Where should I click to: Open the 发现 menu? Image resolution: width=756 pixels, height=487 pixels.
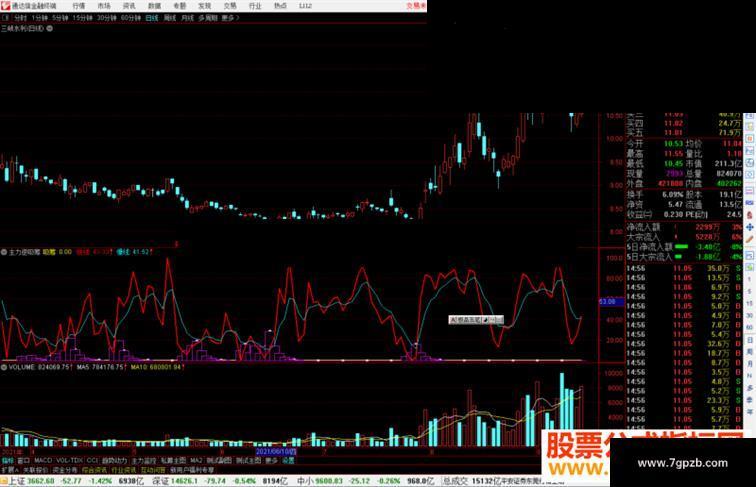(x=204, y=6)
